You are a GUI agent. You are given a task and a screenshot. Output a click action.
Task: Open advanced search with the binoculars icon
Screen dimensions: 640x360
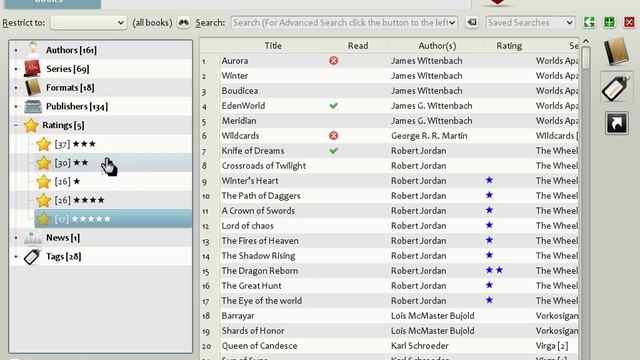(184, 22)
